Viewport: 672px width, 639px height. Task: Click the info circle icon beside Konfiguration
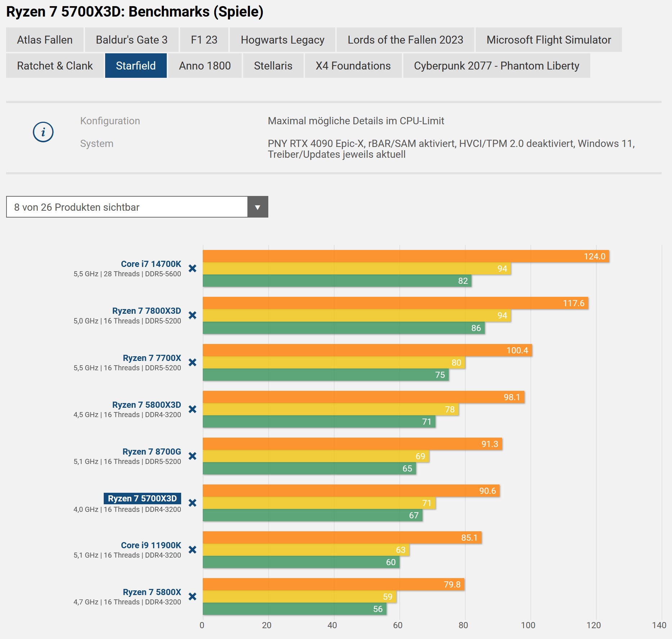pos(43,132)
